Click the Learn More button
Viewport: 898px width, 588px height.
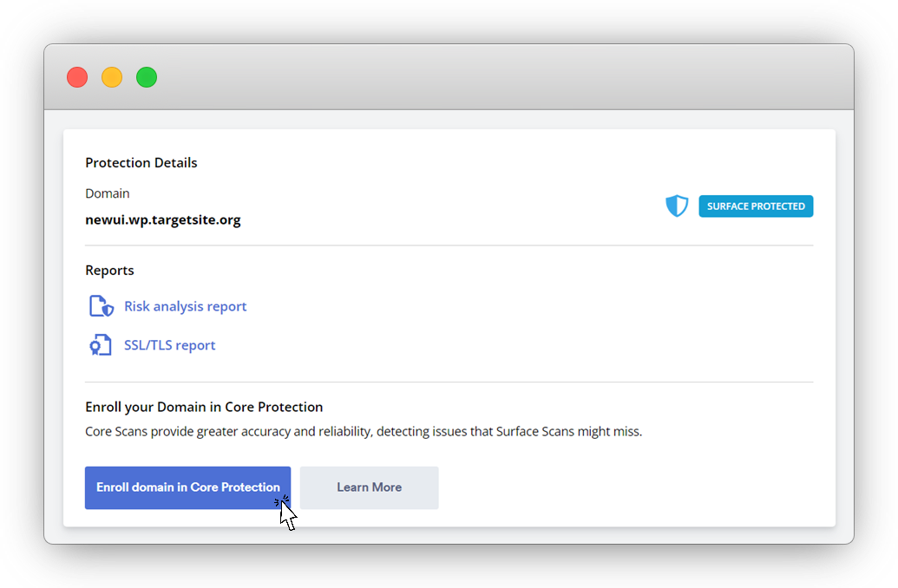point(369,487)
